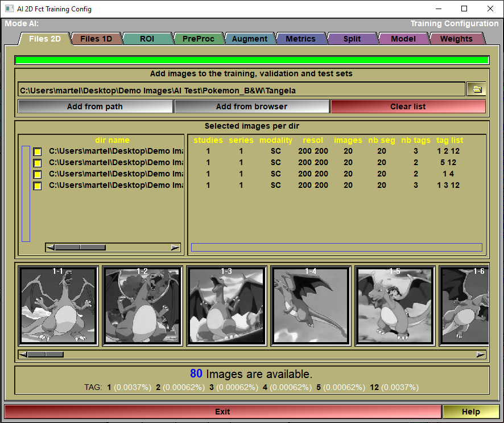Go to the ROI tab

point(147,39)
